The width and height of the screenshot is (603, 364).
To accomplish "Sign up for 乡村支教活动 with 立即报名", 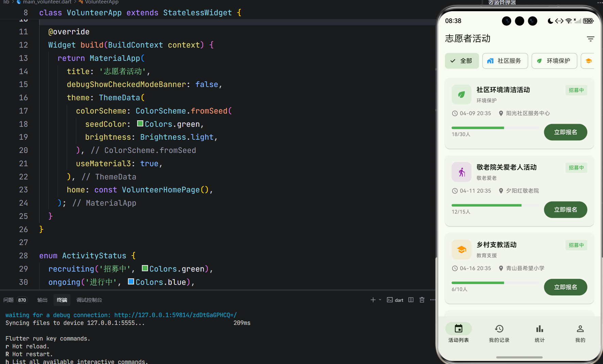I will (566, 287).
